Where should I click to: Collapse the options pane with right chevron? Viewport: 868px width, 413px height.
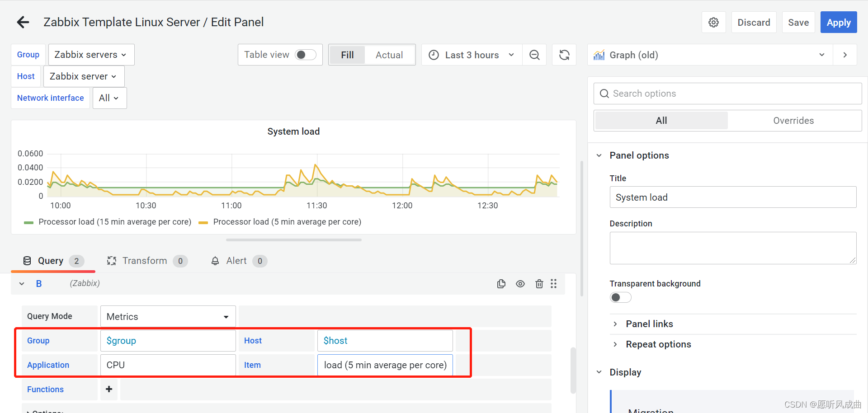845,55
